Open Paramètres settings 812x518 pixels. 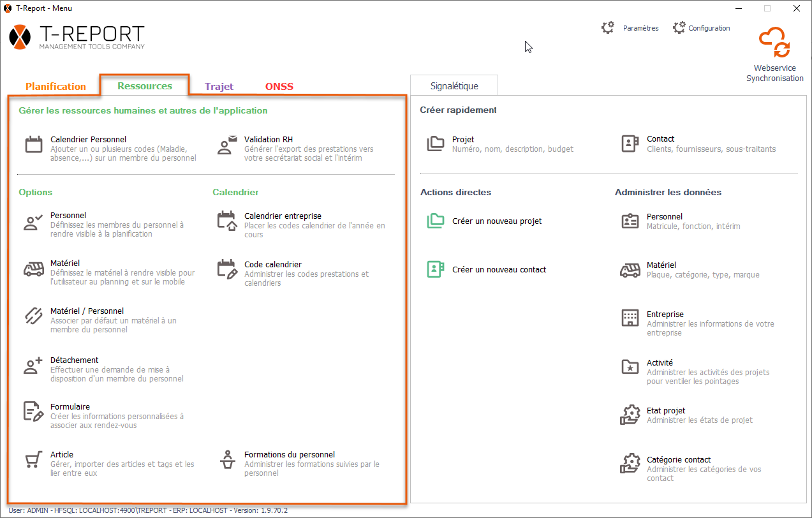(x=630, y=28)
